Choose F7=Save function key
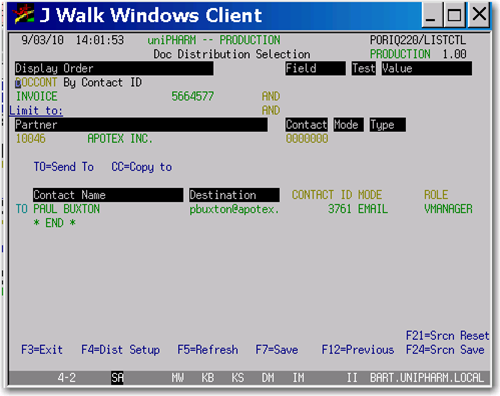This screenshot has height=396, width=500. click(277, 350)
